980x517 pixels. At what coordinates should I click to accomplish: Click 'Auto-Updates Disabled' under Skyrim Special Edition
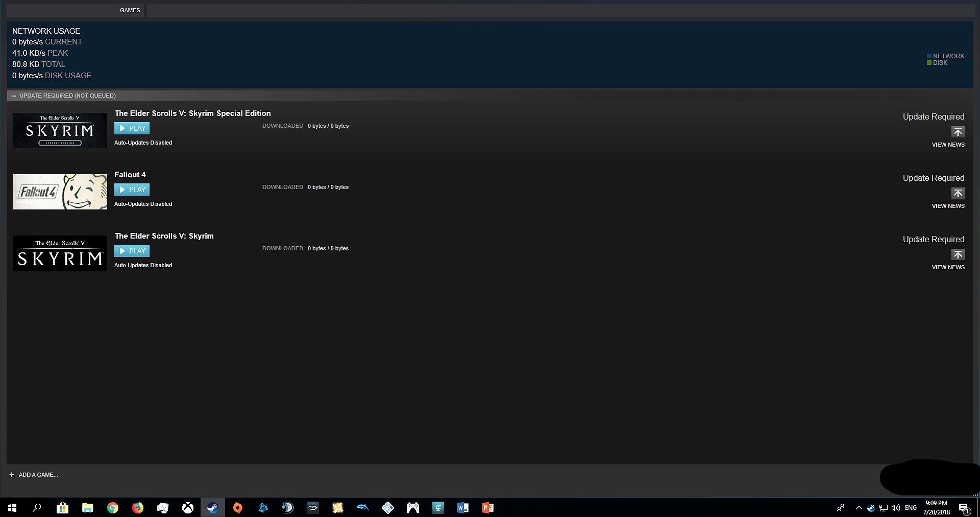143,143
